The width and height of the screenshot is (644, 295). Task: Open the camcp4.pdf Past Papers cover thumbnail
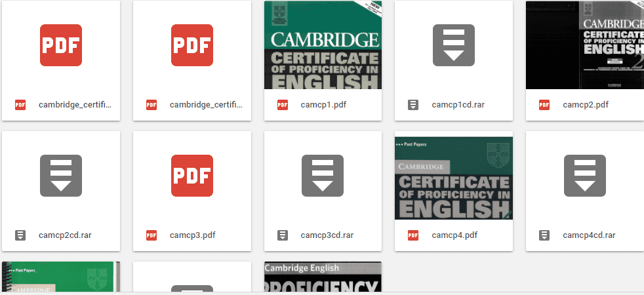pyautogui.click(x=454, y=178)
